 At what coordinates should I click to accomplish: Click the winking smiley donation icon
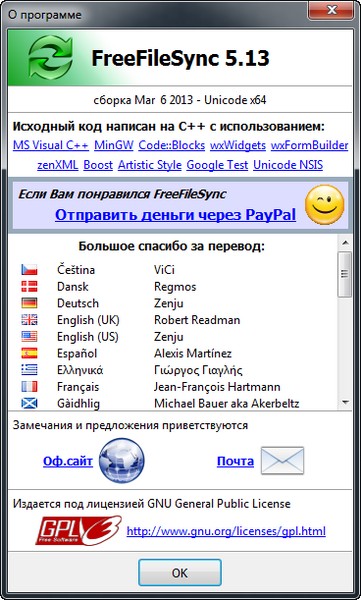click(x=325, y=205)
